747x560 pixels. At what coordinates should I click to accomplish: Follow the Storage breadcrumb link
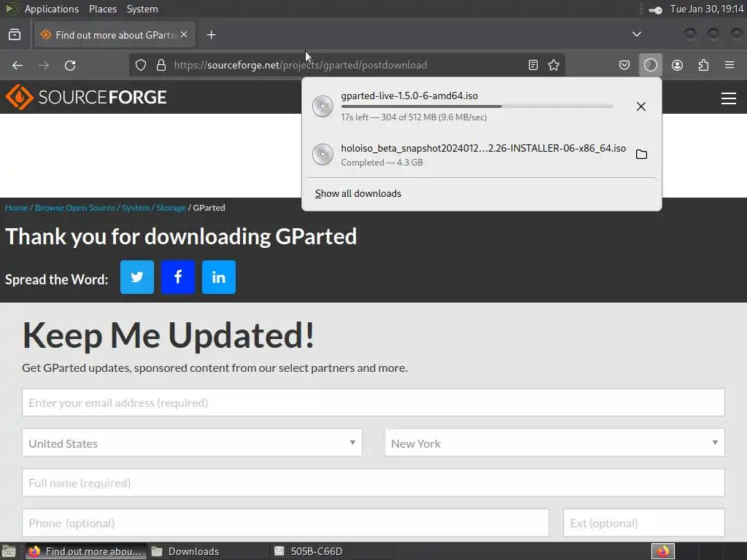171,208
